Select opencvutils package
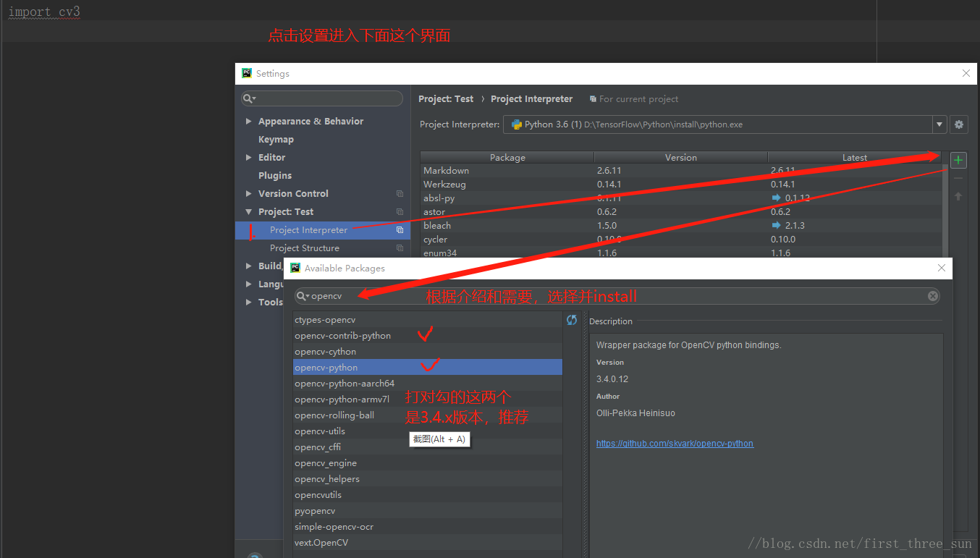 pos(428,495)
